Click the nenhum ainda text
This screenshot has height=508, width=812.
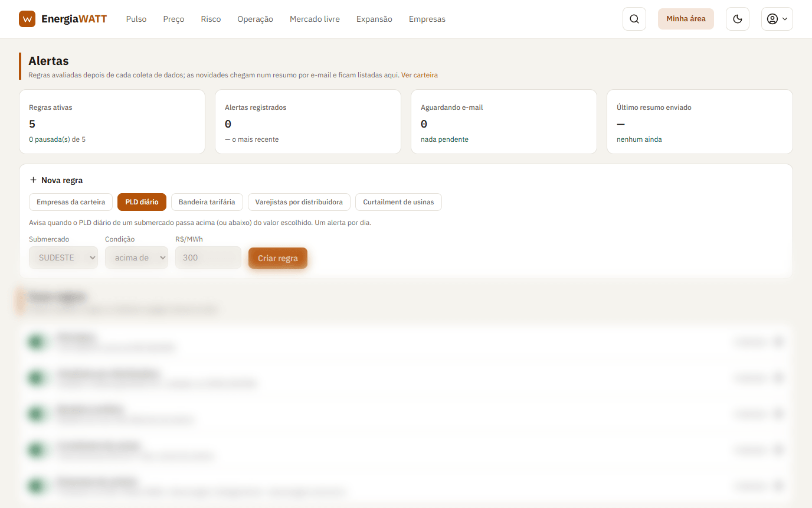(639, 139)
